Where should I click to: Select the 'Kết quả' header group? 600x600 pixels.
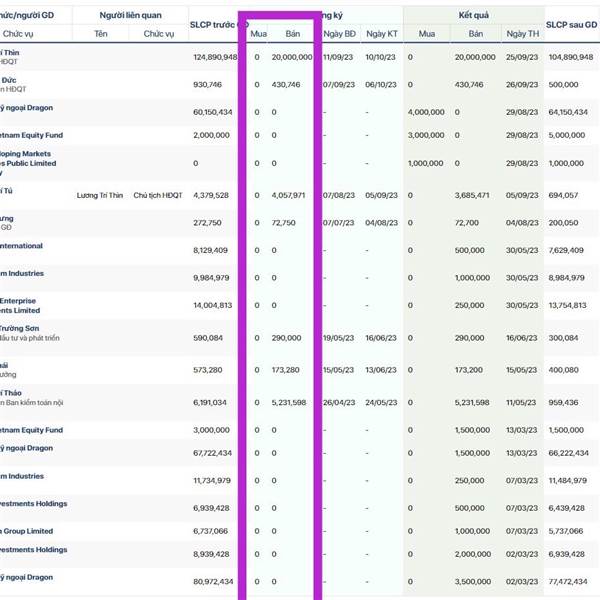click(472, 15)
